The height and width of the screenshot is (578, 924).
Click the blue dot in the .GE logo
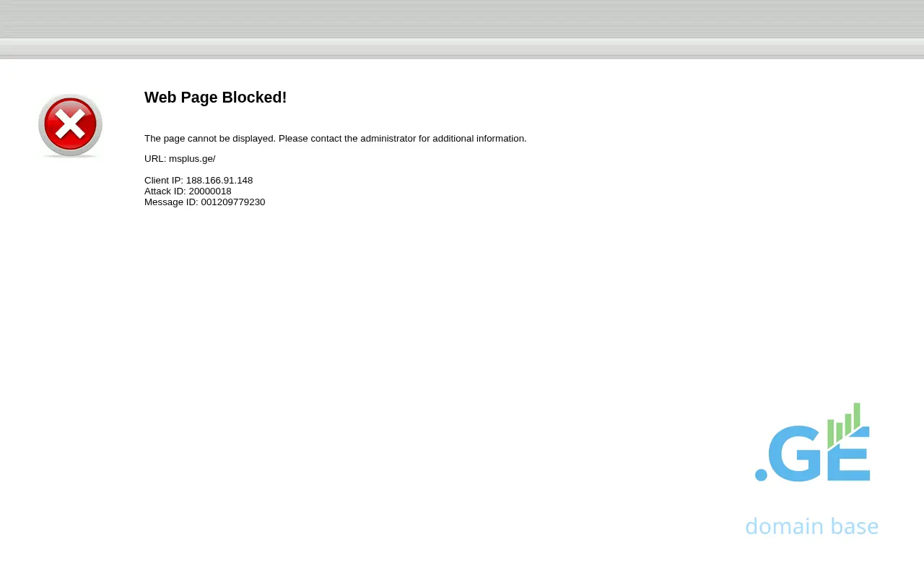761,475
